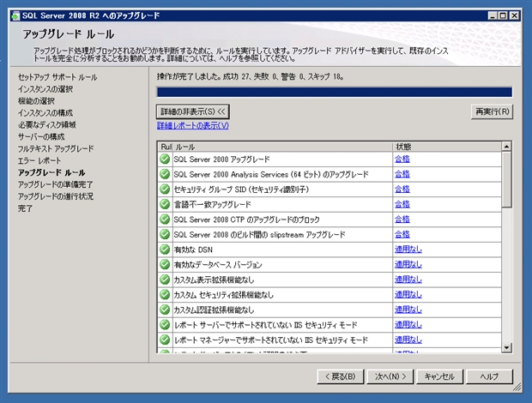The image size is (532, 403).
Task: Open 合格 link for slipstream アップグレード rule
Action: pyautogui.click(x=402, y=235)
